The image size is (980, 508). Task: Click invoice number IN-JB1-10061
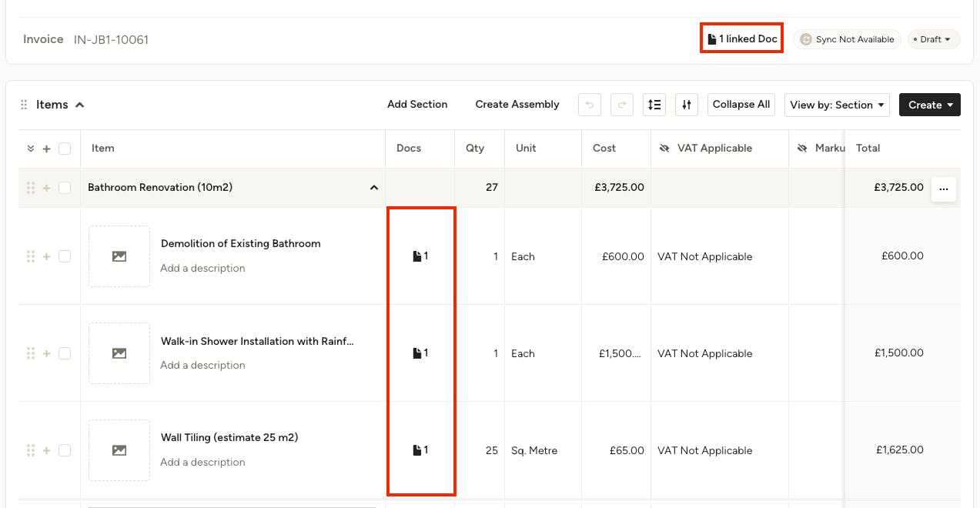pos(111,39)
